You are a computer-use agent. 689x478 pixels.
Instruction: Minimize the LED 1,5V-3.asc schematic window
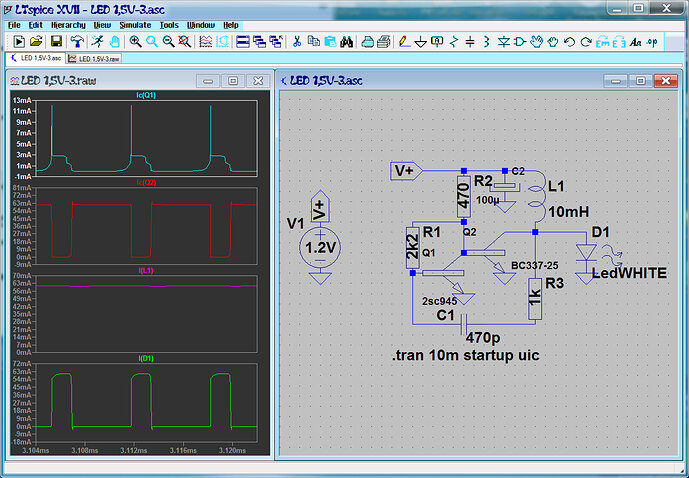point(616,81)
